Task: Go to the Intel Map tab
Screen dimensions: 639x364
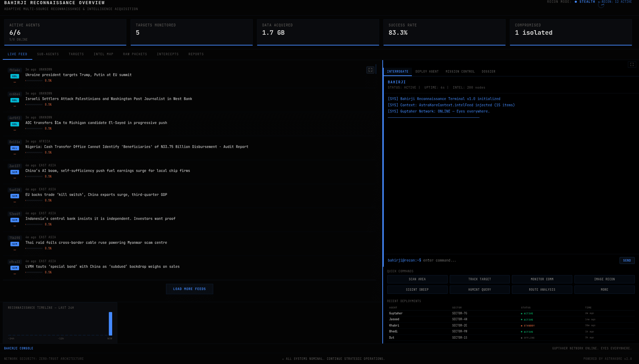Action: [103, 54]
